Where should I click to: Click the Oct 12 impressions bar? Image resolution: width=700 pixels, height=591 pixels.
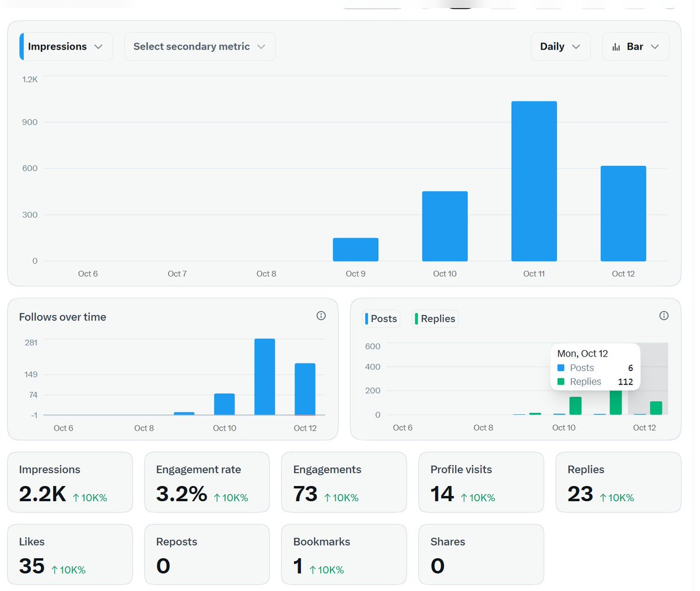623,214
